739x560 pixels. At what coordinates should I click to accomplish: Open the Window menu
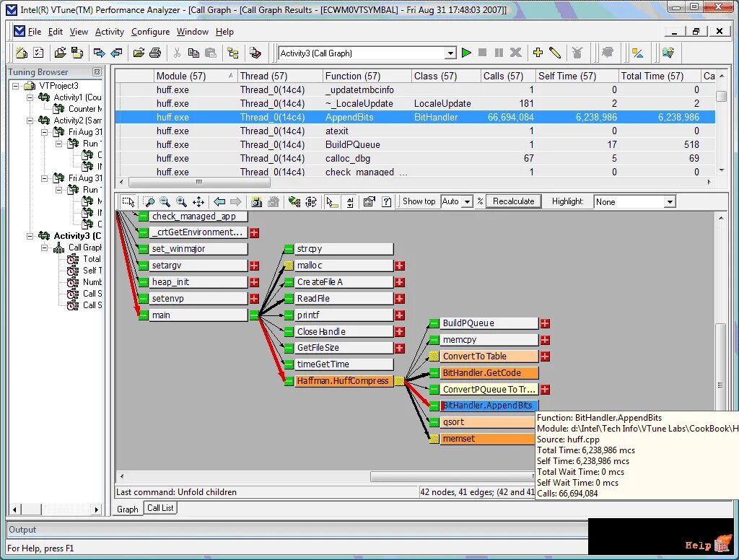click(x=192, y=32)
